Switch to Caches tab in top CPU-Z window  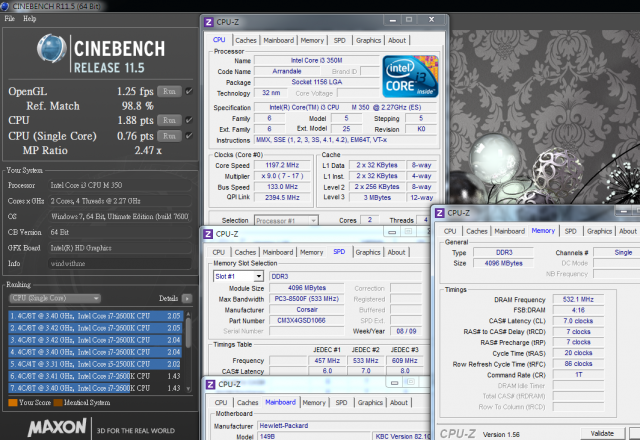pyautogui.click(x=246, y=40)
